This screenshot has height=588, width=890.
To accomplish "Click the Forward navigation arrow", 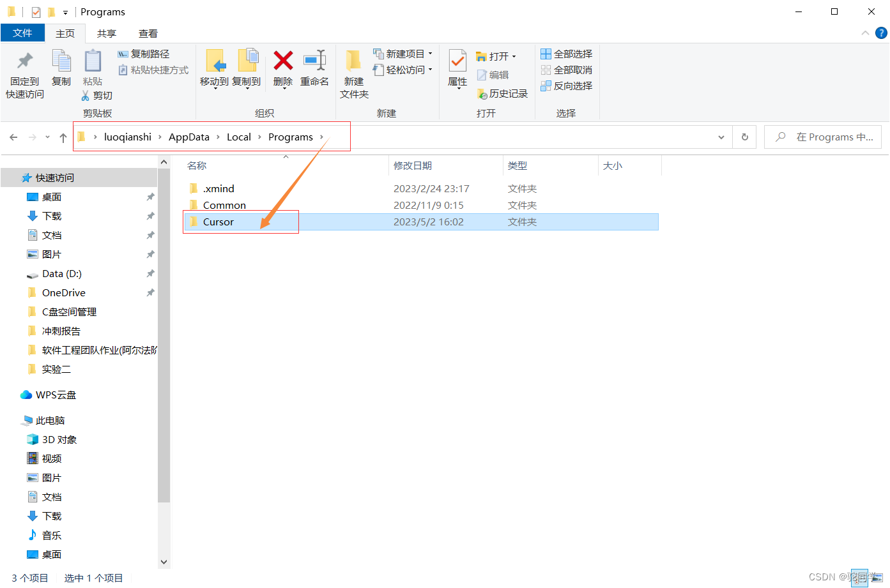I will [33, 137].
